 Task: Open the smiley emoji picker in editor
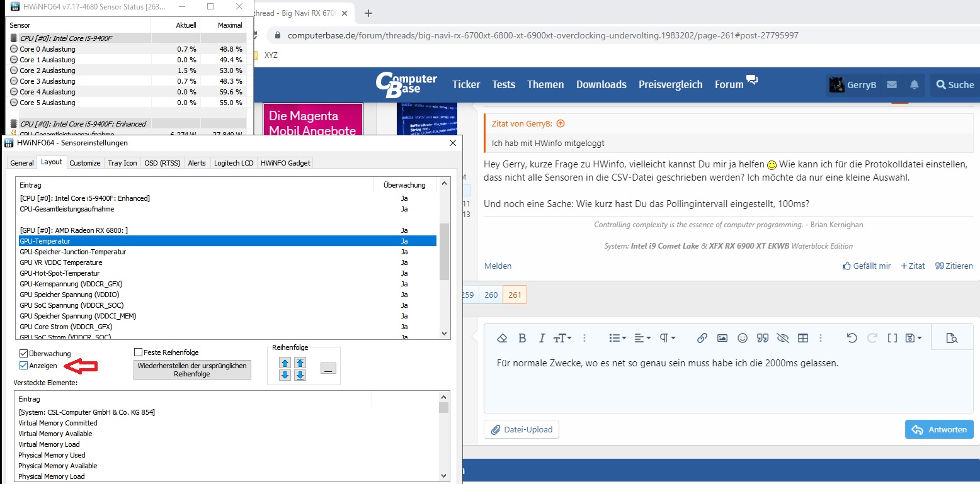tap(743, 338)
